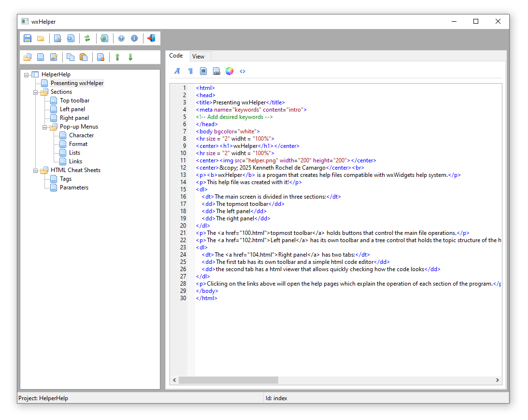Click the page with red minus icon
Screen dimensions: 528x420
click(x=100, y=57)
